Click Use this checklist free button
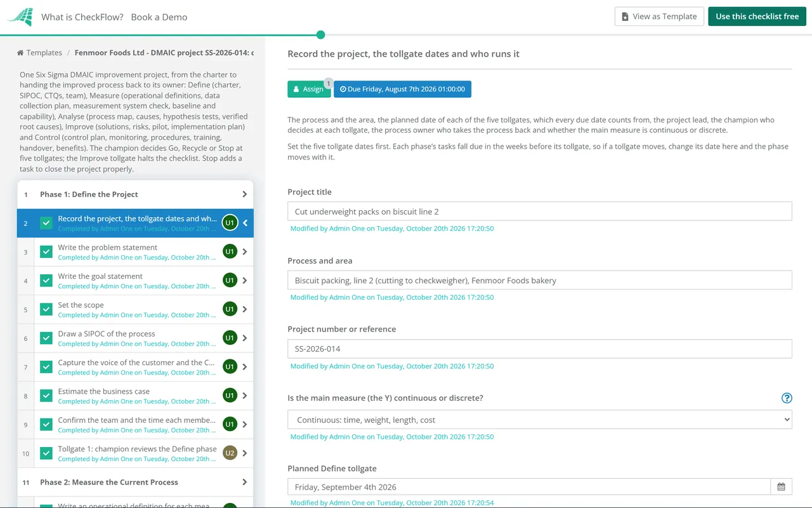The width and height of the screenshot is (812, 508). tap(757, 17)
